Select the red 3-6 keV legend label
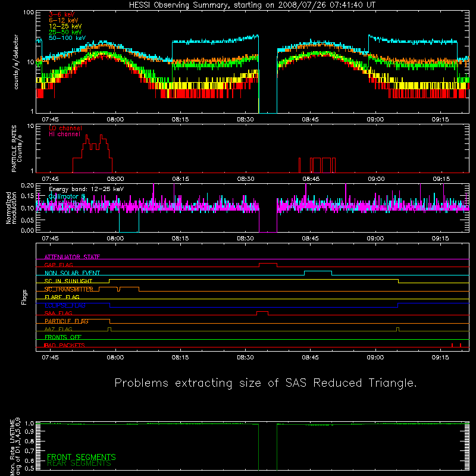 pos(61,14)
